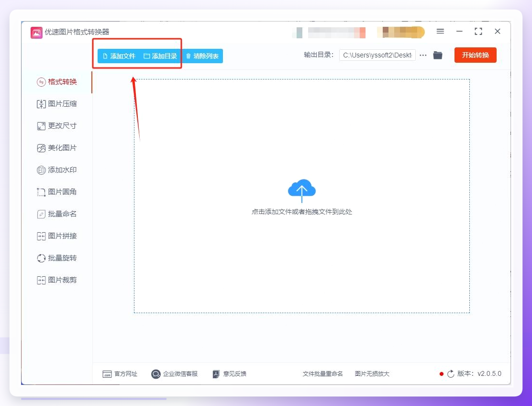Click the 清除列表 button
The image size is (532, 406).
click(x=202, y=56)
